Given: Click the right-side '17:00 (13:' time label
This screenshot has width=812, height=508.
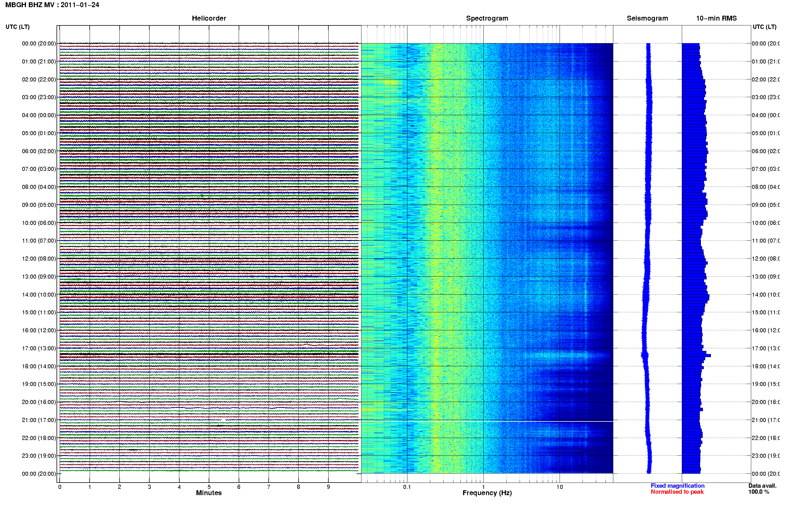Looking at the screenshot, I should pyautogui.click(x=766, y=348).
